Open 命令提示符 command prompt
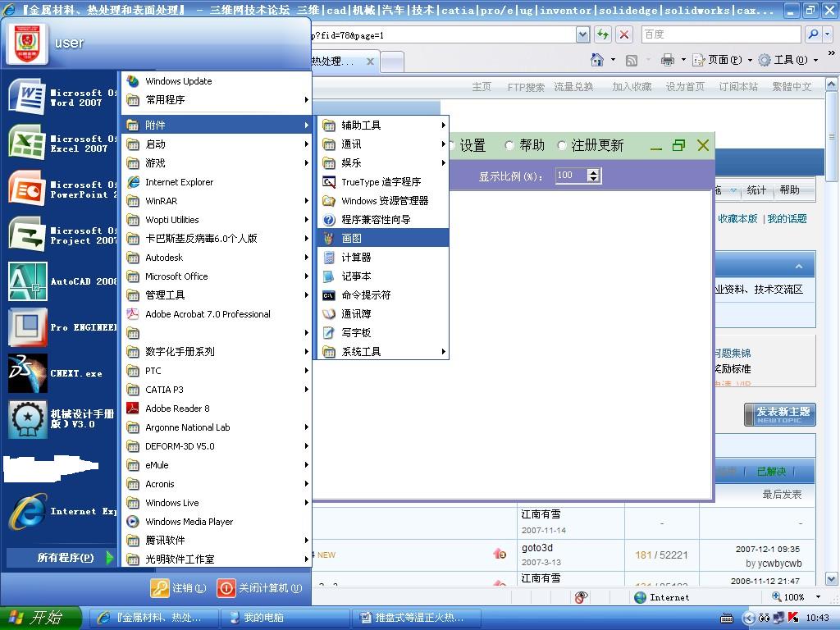840x630 pixels. point(383,294)
